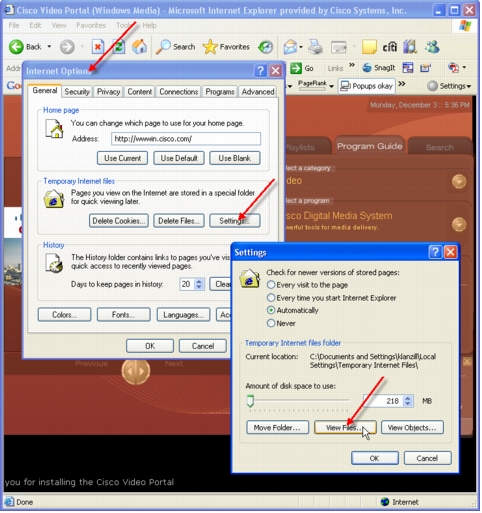Viewport: 482px width, 513px height.
Task: Click the Use Blank button
Action: (x=235, y=158)
